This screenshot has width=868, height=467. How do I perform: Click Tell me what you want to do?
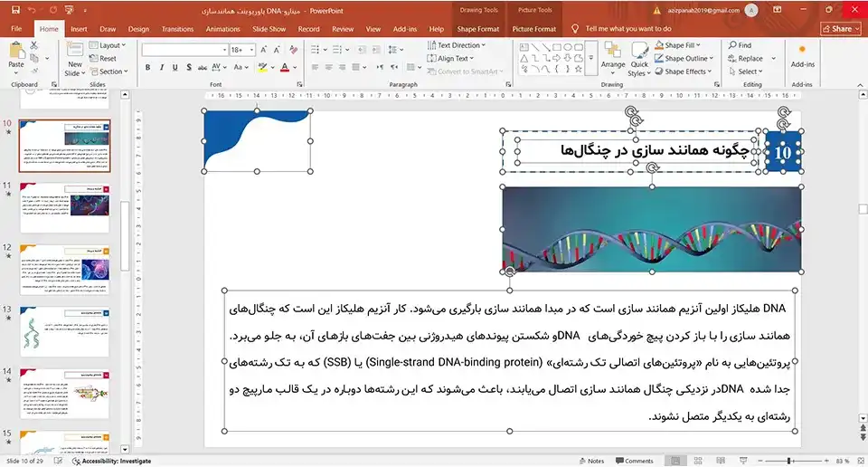622,29
